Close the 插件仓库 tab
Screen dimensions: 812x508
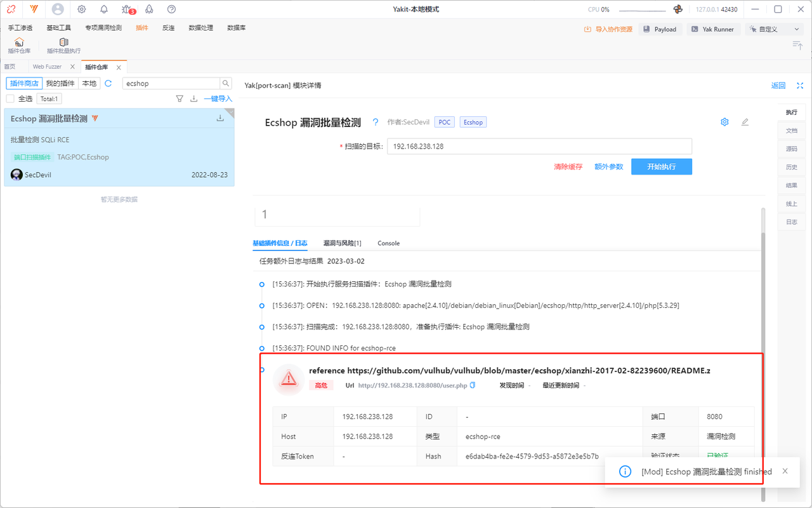pos(119,67)
